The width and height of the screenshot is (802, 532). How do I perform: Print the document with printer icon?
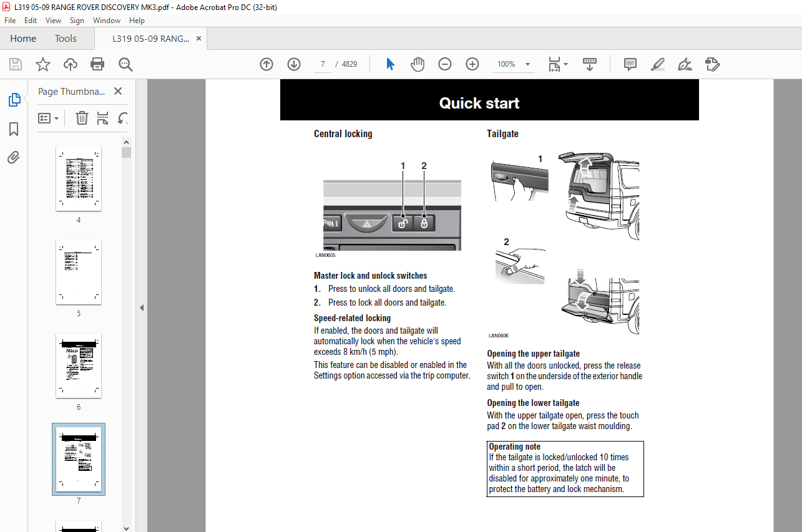pyautogui.click(x=97, y=64)
